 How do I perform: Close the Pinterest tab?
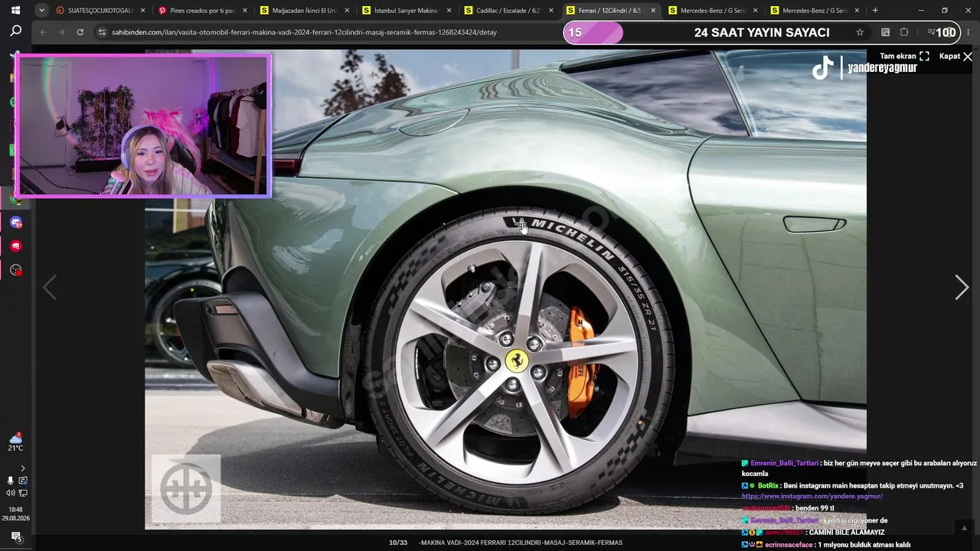[x=245, y=11]
